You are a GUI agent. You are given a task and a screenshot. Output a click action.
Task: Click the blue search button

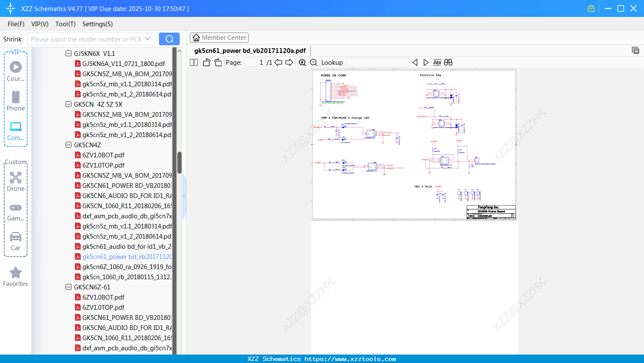[169, 39]
